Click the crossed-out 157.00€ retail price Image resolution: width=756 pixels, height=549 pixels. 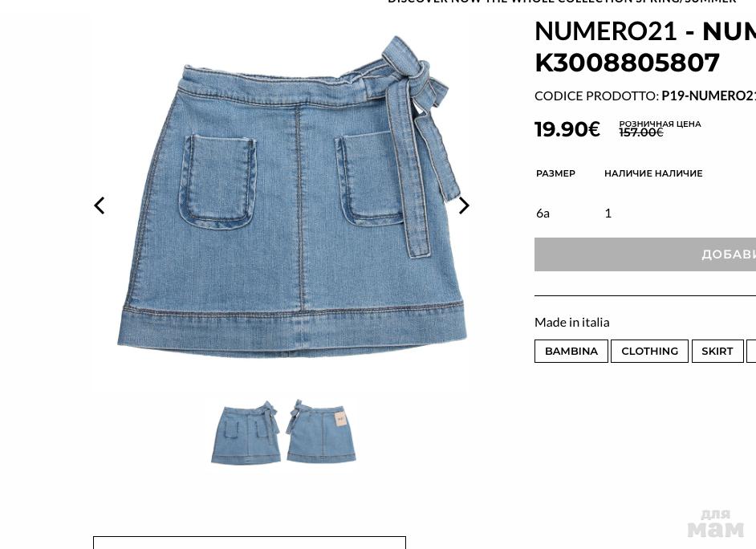point(641,132)
